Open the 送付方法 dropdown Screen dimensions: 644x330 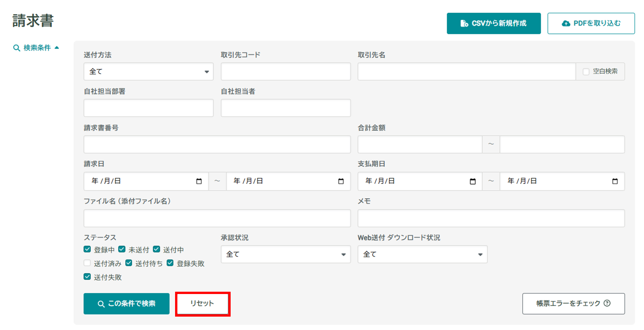[x=148, y=72]
